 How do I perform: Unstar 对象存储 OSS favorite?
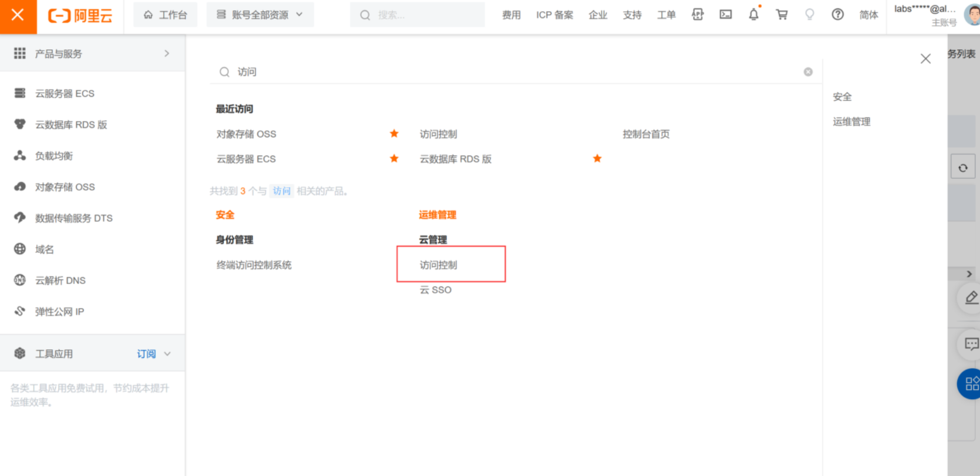tap(394, 134)
